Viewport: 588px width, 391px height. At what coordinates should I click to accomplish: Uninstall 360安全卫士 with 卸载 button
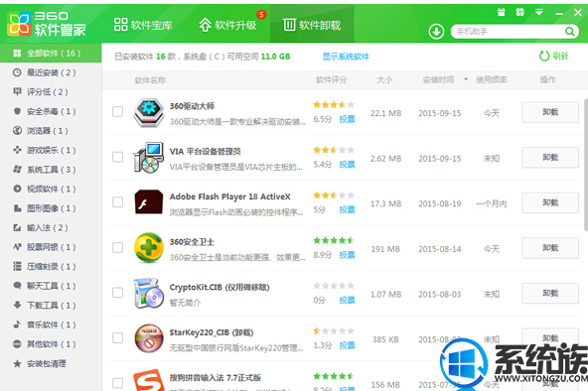pyautogui.click(x=550, y=248)
